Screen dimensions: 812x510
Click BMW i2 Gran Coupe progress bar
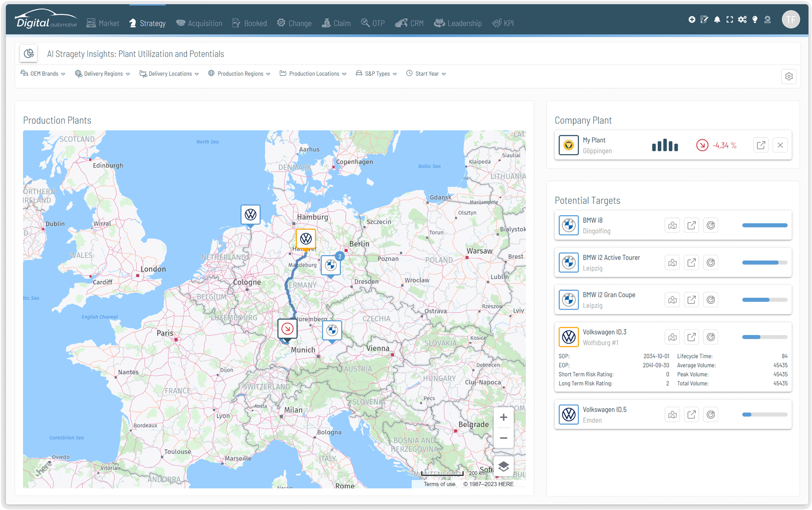765,300
